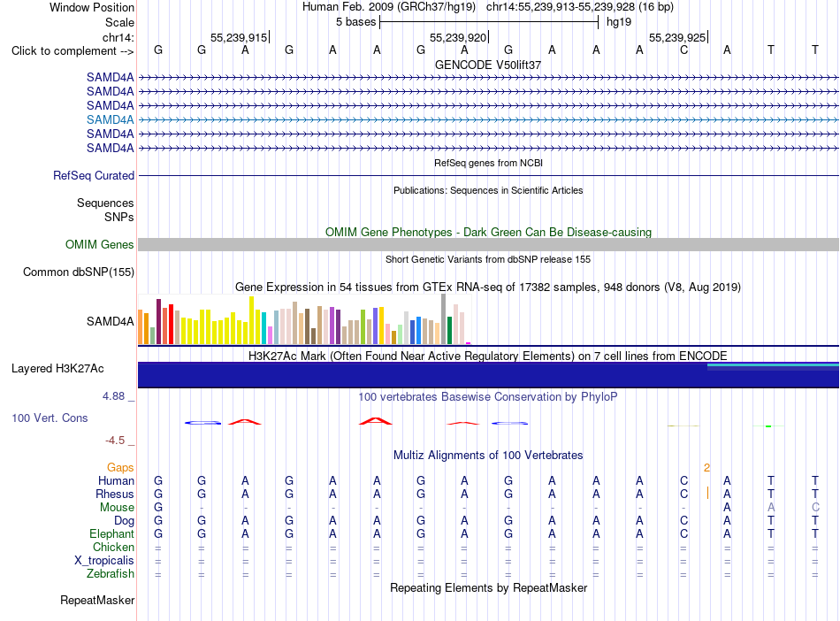The image size is (840, 621).
Task: Open the Publications: Sequences in Scientific Articles title
Action: (x=488, y=190)
